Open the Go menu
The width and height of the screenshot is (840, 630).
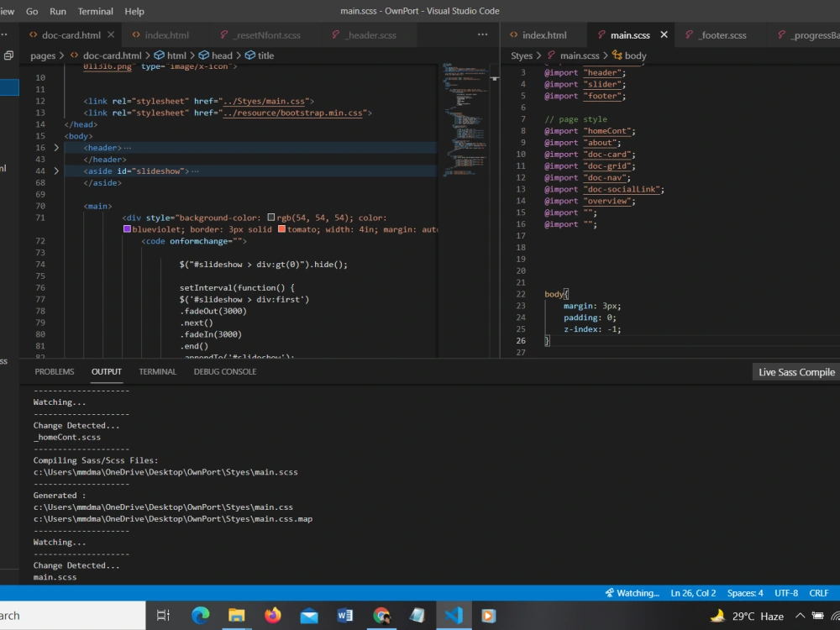[x=32, y=11]
